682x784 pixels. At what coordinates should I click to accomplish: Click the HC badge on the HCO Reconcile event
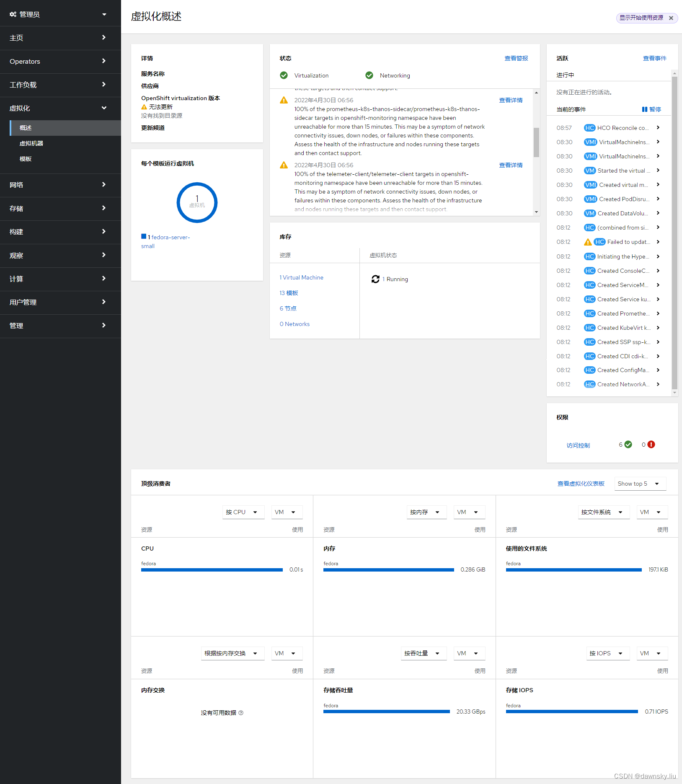click(590, 128)
